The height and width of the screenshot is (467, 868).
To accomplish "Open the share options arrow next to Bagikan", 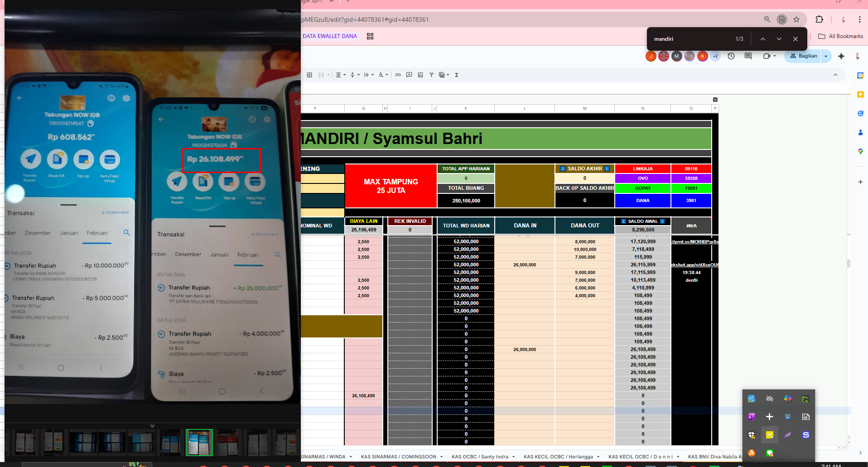I will click(x=826, y=56).
